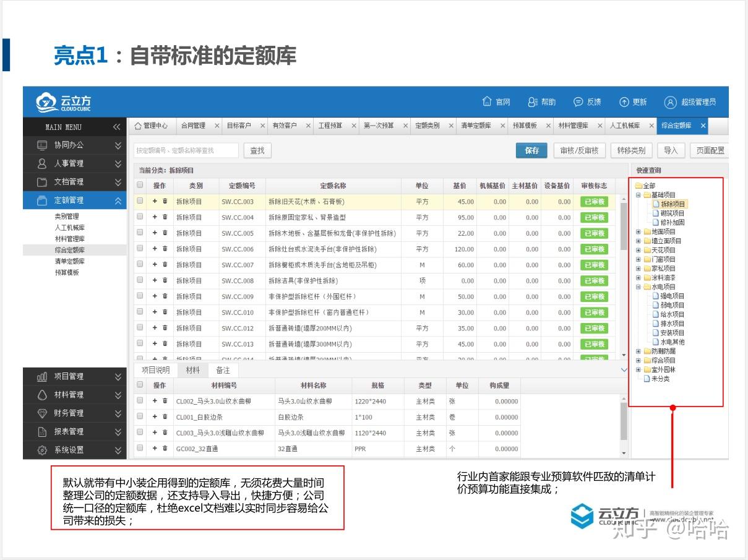Expand the 墙立面项目 tree node
This screenshot has width=748, height=560.
click(638, 241)
